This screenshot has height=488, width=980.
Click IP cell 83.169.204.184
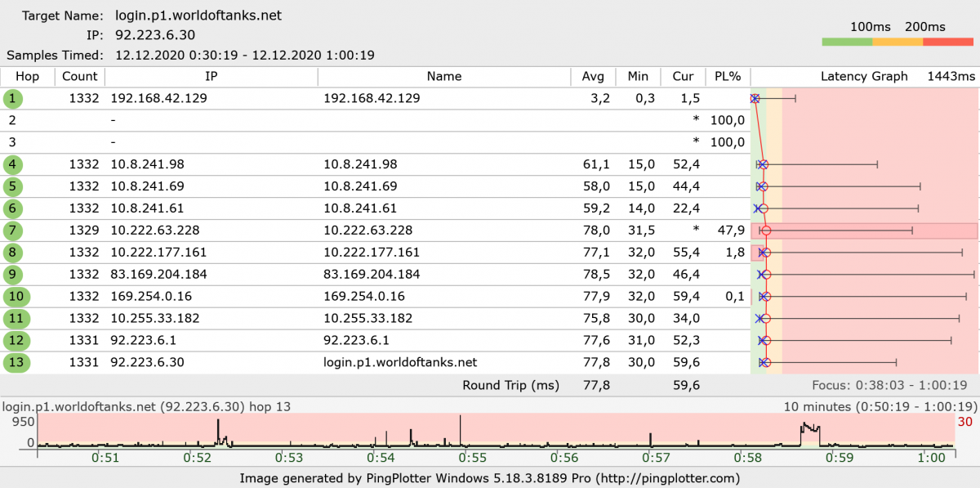coord(158,275)
